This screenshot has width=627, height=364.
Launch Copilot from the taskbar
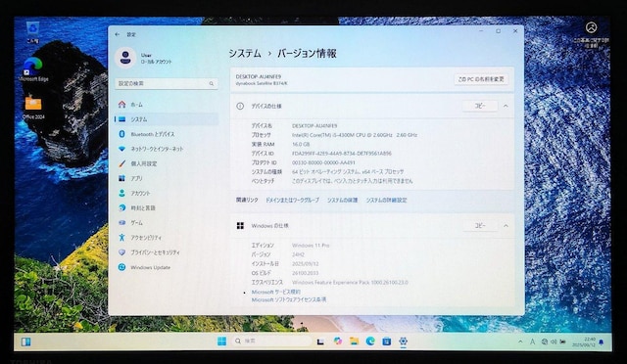click(338, 341)
